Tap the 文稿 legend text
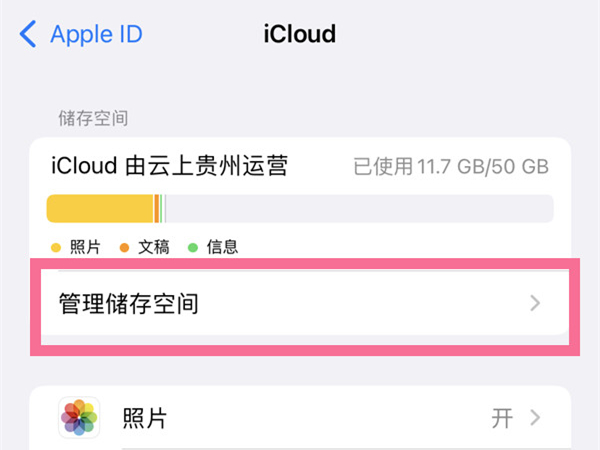 point(153,247)
